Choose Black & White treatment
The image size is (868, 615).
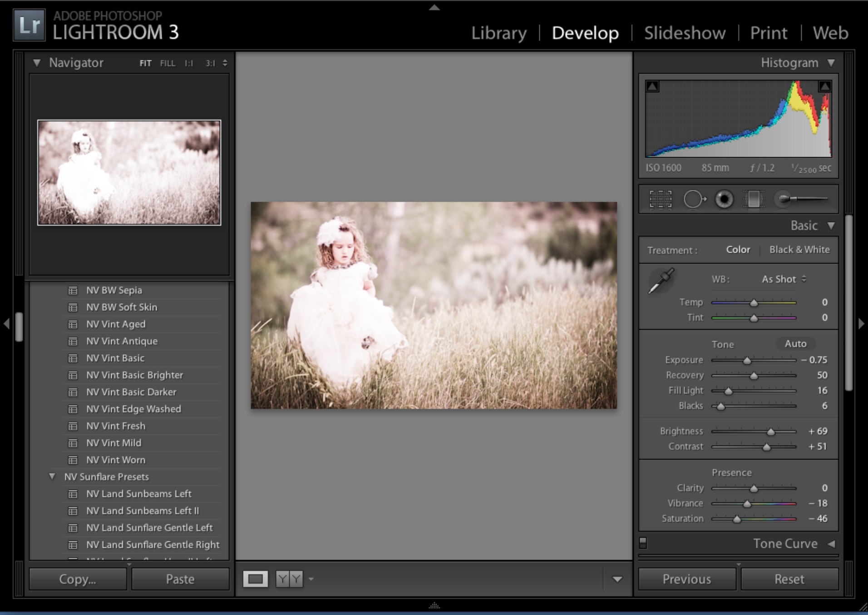799,250
